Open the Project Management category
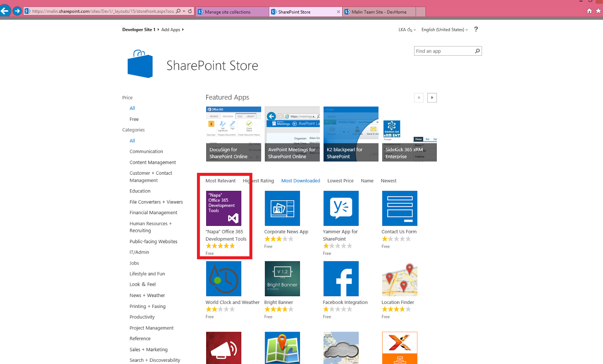The image size is (603, 364). coord(152,328)
